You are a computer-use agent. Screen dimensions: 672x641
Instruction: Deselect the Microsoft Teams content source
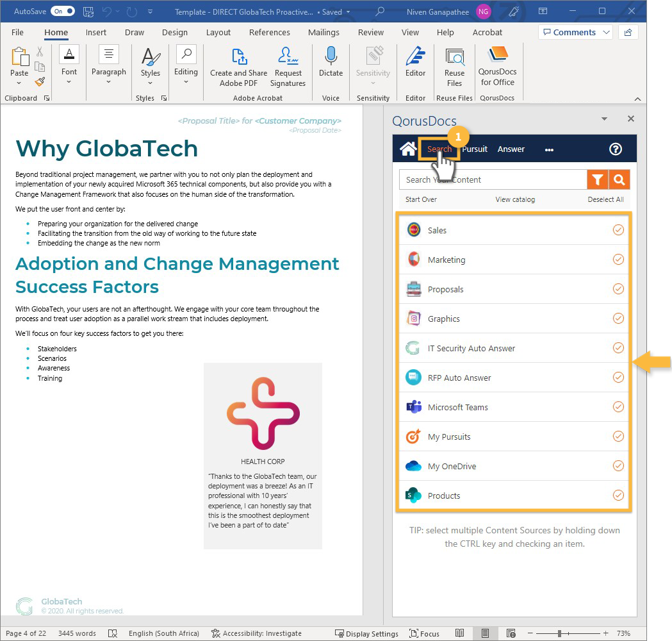pos(618,407)
